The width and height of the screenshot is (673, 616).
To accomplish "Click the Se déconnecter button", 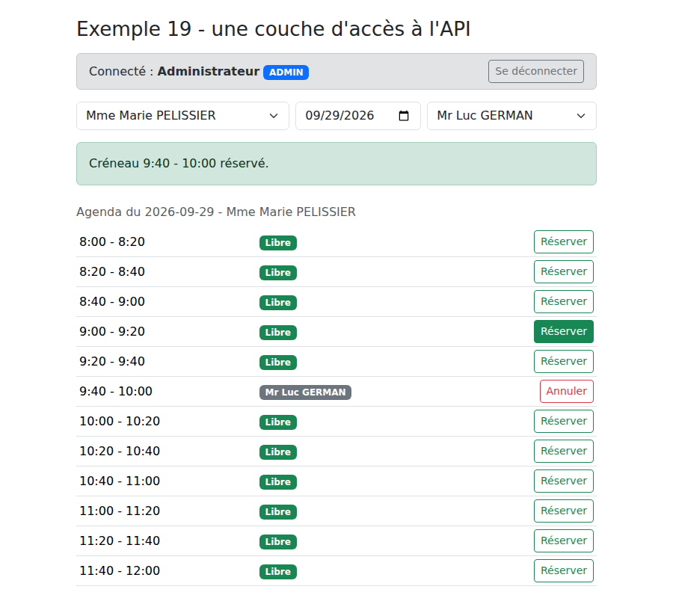I will (535, 71).
